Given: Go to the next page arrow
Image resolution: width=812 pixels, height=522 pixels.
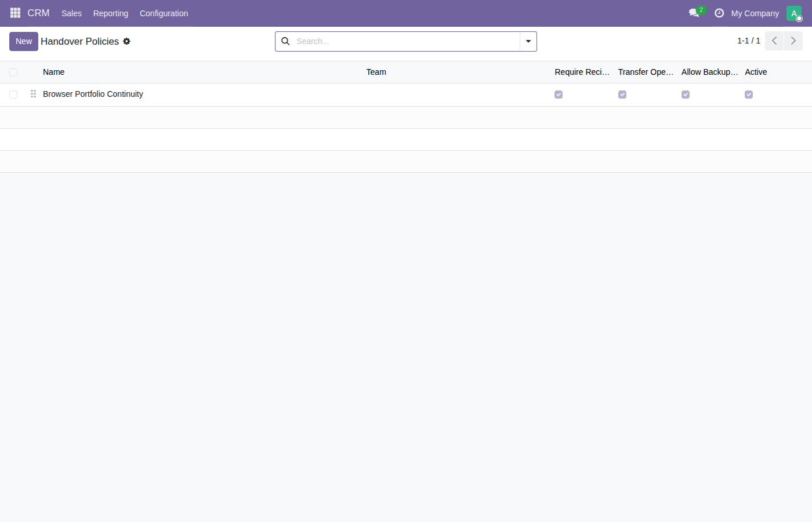Looking at the screenshot, I should coord(793,41).
